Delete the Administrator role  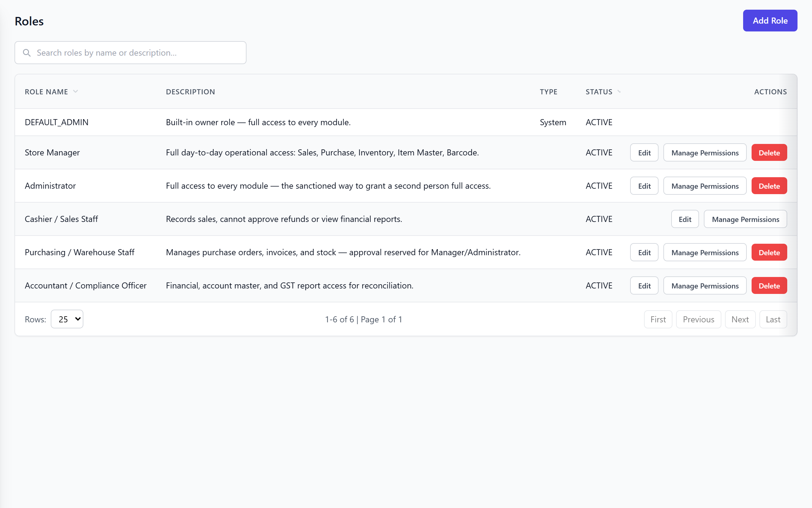[769, 186]
